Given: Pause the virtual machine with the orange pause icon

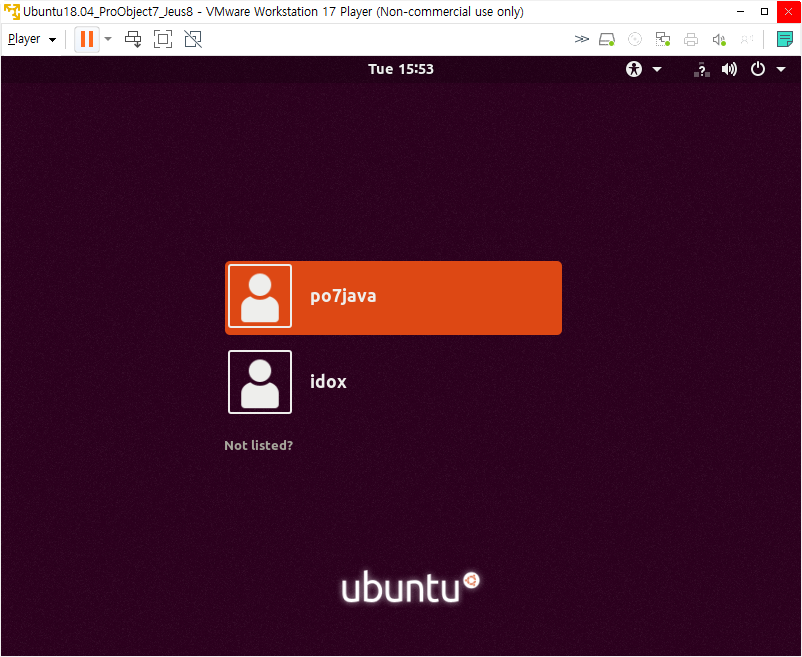Looking at the screenshot, I should point(87,39).
